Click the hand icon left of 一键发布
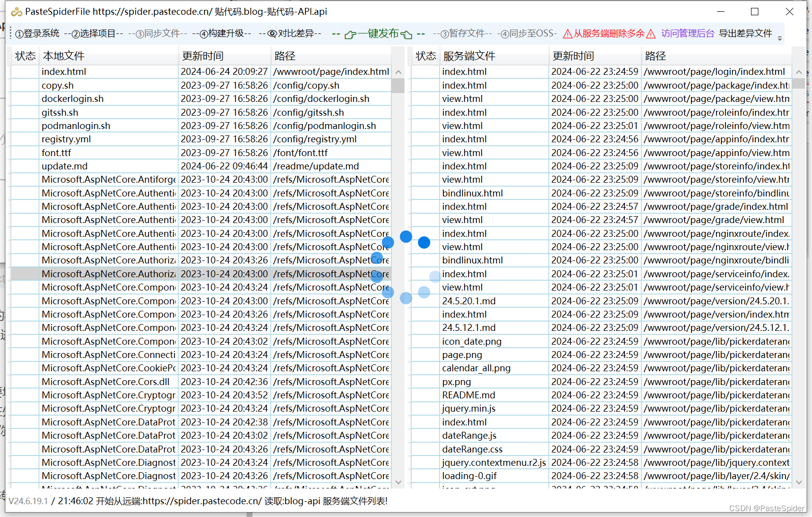The image size is (812, 517). 350,34
